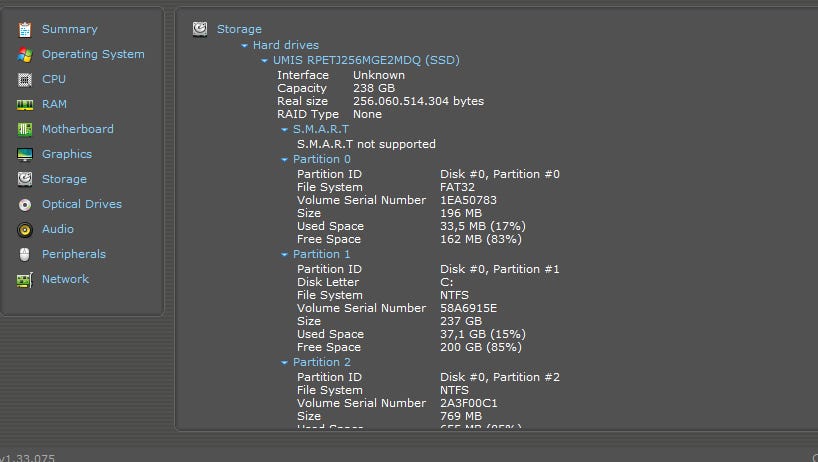Click the Motherboard icon in sidebar
This screenshot has height=462, width=818.
click(24, 130)
